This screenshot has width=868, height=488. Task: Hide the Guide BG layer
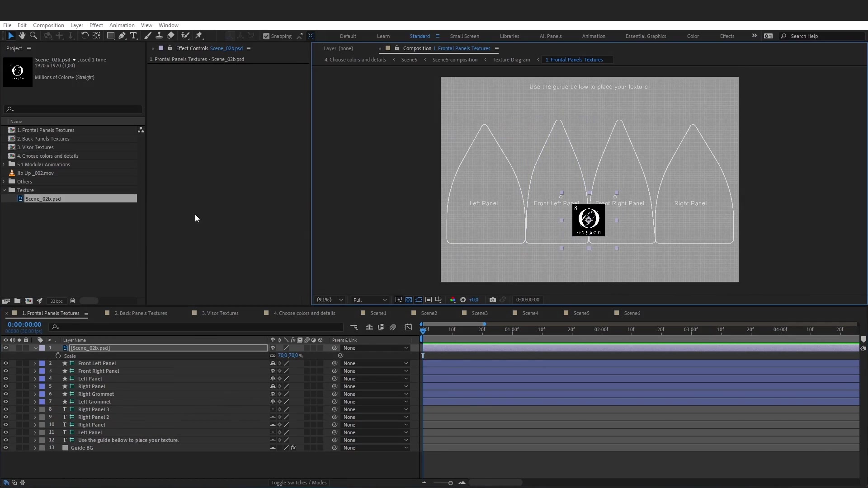coord(5,448)
